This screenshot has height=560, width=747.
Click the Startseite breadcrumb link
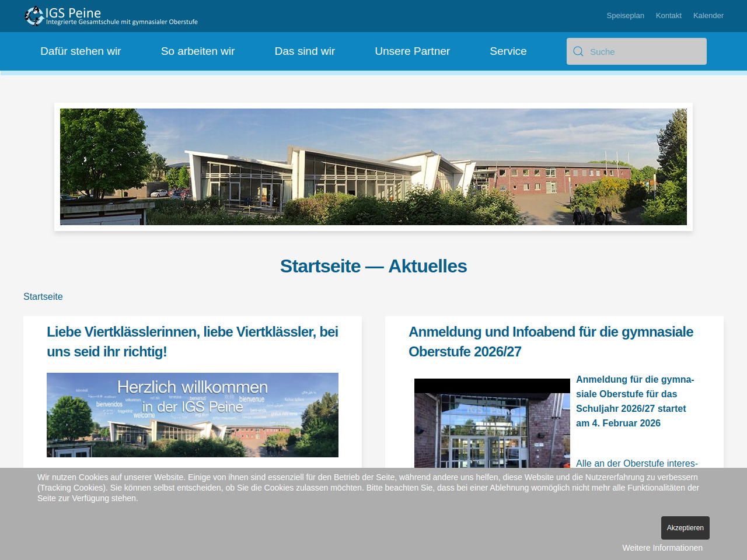[x=43, y=296]
